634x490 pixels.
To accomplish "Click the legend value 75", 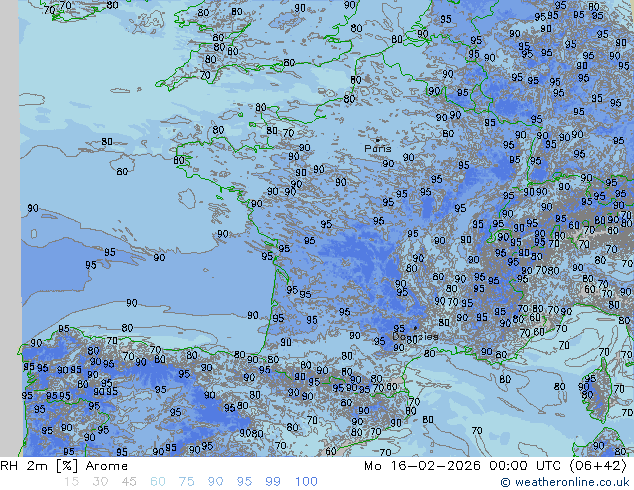I will 186,482.
